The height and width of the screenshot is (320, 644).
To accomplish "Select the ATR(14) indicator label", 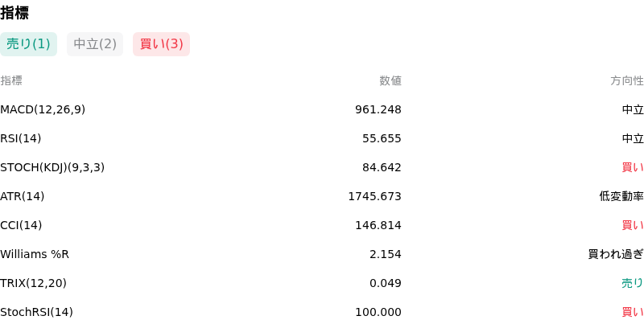I will [x=23, y=196].
